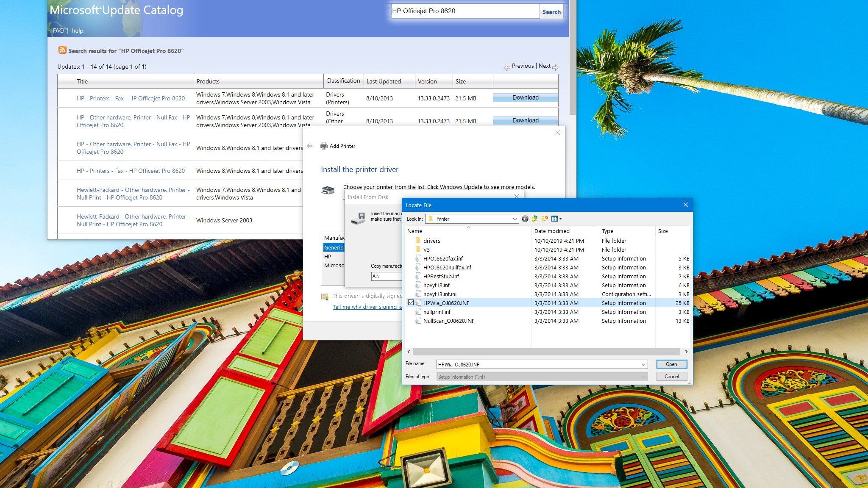
Task: Expand the File name combo box arrow
Action: click(643, 365)
